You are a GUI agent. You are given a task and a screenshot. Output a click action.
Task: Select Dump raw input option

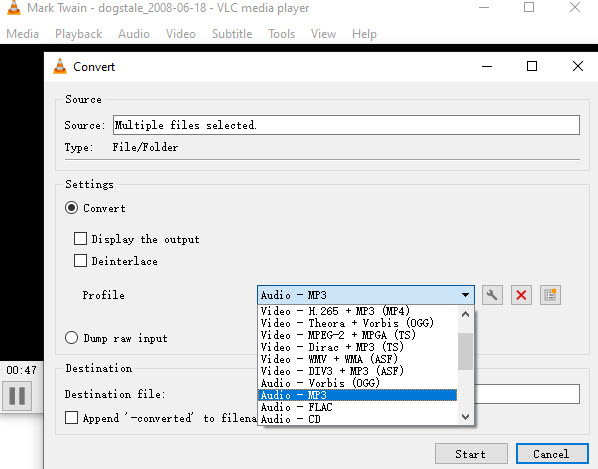tap(71, 338)
